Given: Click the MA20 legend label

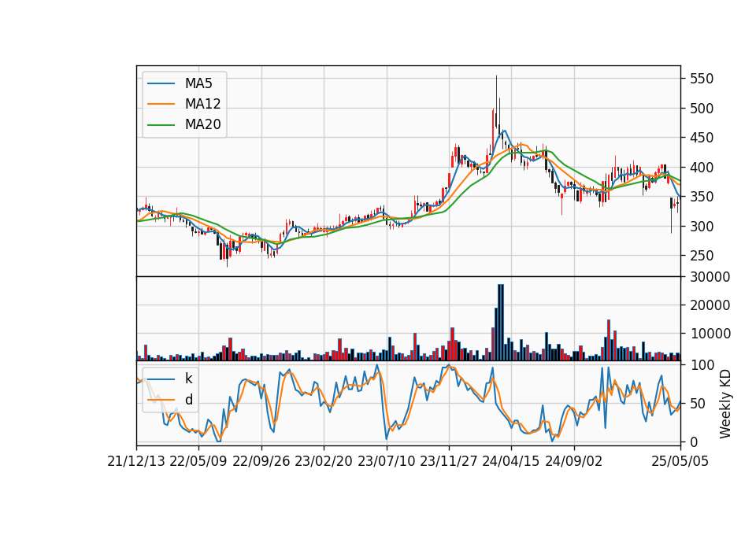Looking at the screenshot, I should click(x=202, y=124).
